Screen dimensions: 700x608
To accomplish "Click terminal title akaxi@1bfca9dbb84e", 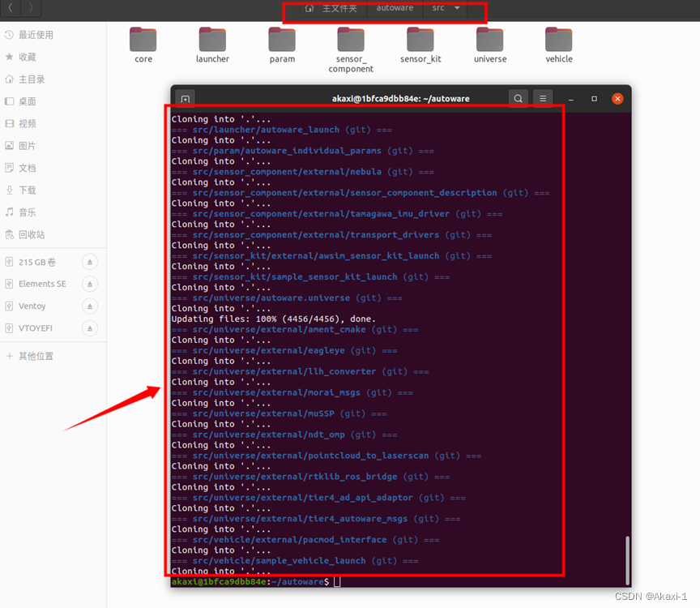I will click(400, 99).
